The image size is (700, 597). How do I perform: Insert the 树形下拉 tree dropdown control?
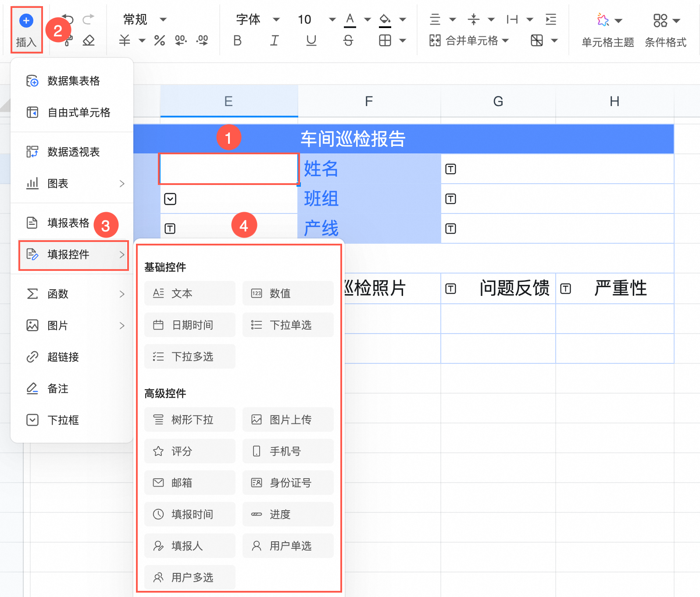pos(190,419)
